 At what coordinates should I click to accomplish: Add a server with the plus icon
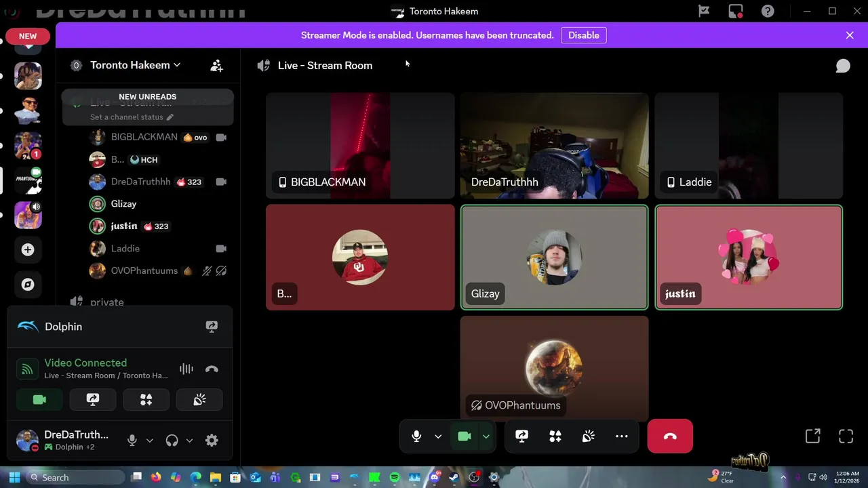[x=28, y=249]
